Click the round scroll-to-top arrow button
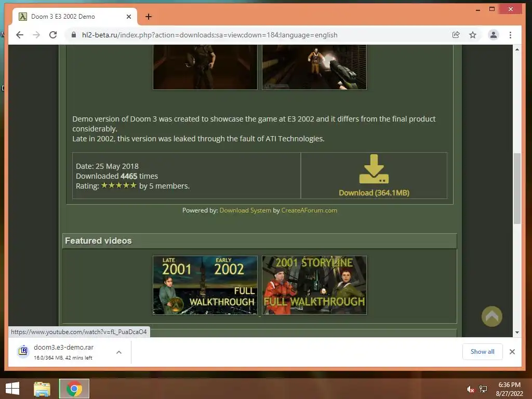Viewport: 532px width, 399px height. point(491,316)
